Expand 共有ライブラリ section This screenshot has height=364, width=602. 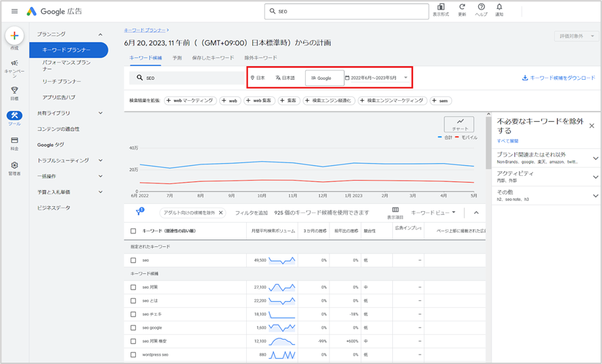click(100, 113)
